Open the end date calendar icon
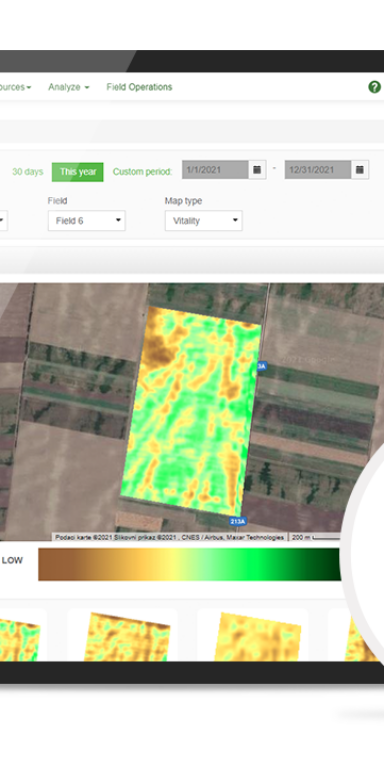384x768 pixels. pyautogui.click(x=360, y=170)
